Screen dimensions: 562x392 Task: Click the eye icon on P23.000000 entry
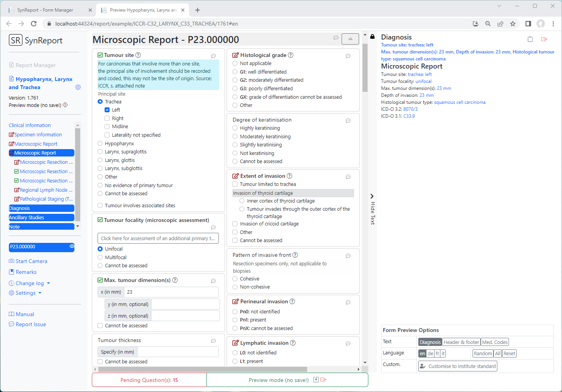pyautogui.click(x=72, y=246)
